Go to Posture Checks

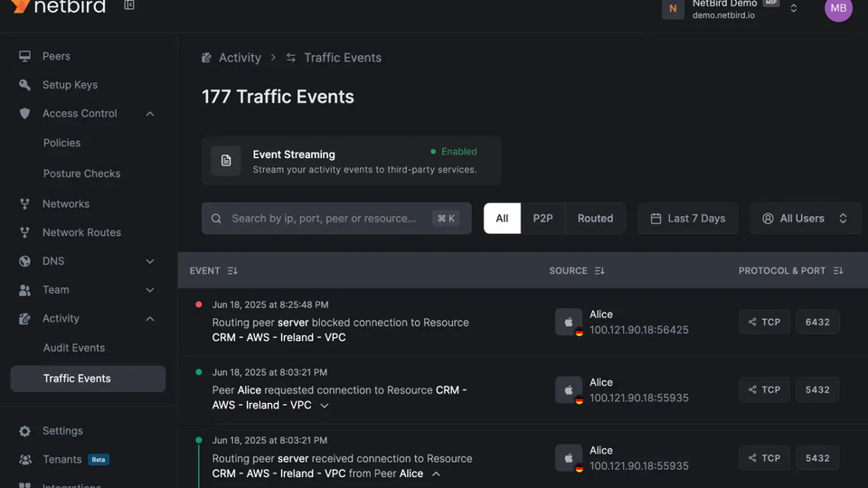82,174
